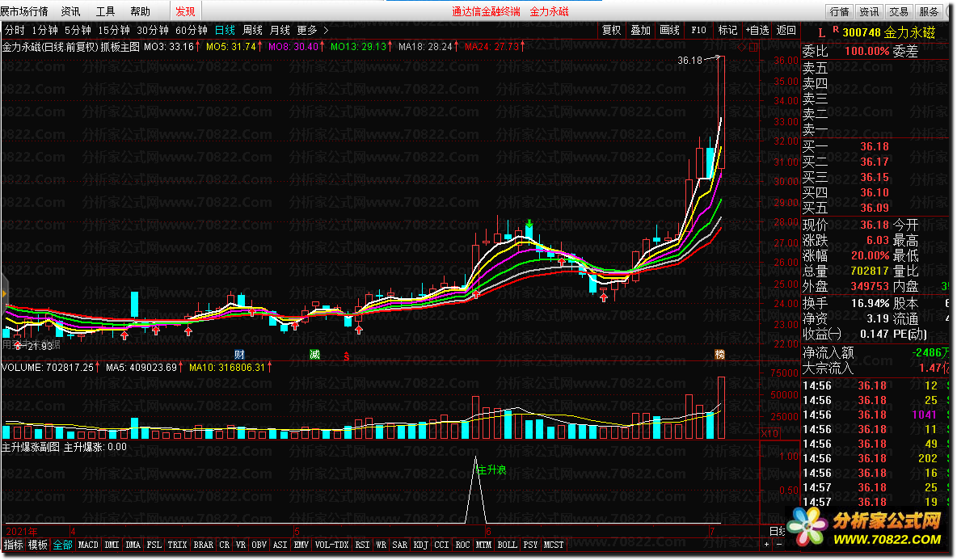Toggle 复权 price adjustment
The image size is (957, 560).
tap(611, 30)
